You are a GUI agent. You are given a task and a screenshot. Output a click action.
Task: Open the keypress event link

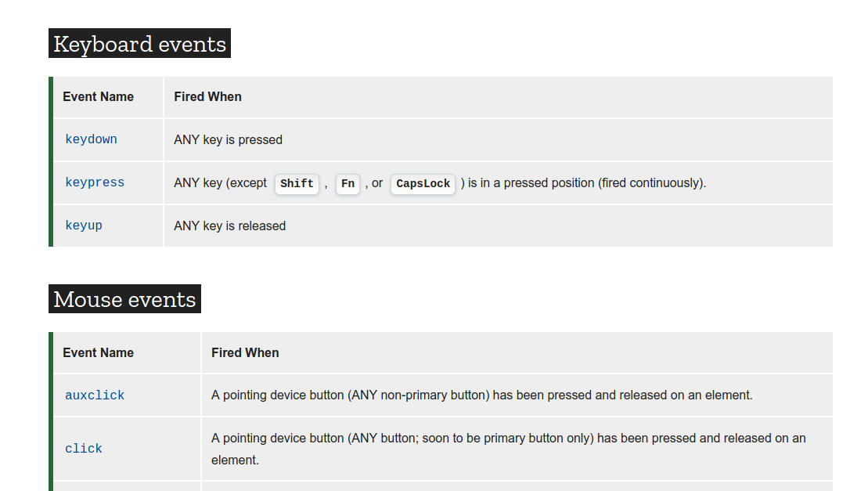coord(95,182)
